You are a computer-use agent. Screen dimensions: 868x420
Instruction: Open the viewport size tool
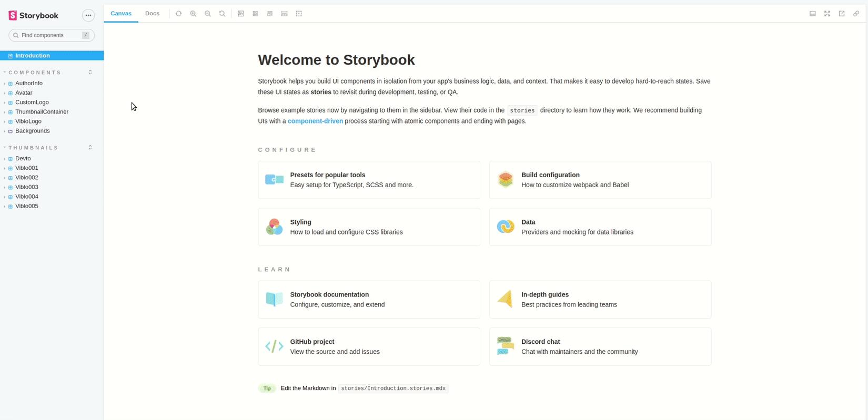pyautogui.click(x=270, y=14)
